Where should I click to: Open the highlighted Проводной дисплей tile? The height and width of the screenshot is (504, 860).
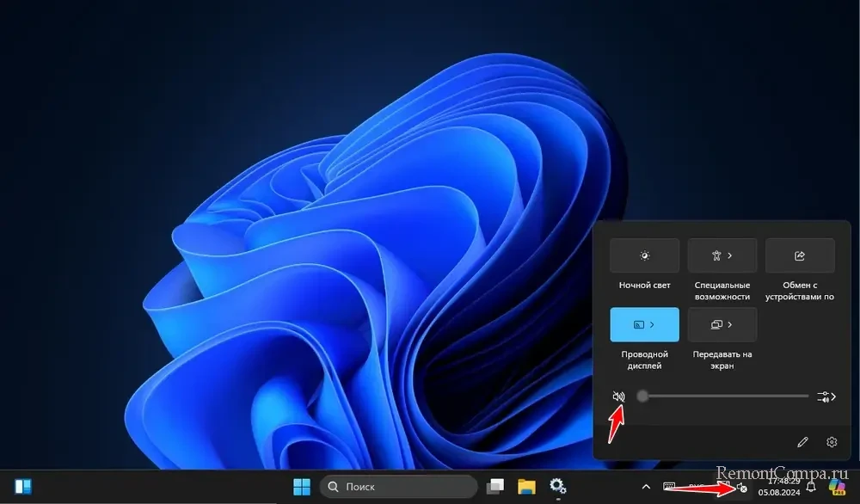click(x=644, y=324)
